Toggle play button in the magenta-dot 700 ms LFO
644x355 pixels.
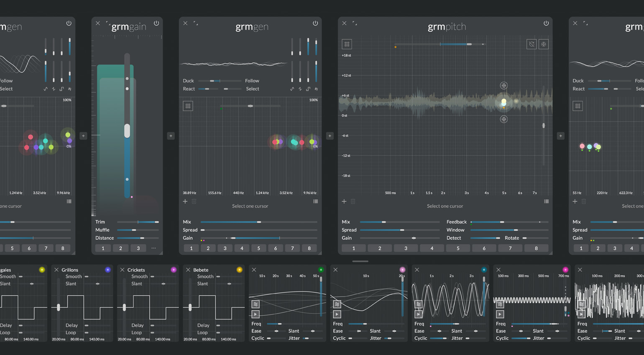[500, 314]
